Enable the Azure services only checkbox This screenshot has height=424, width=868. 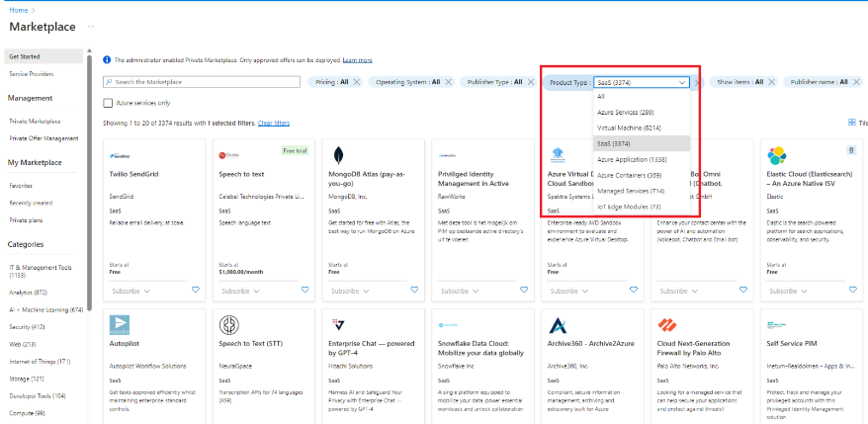tap(108, 103)
